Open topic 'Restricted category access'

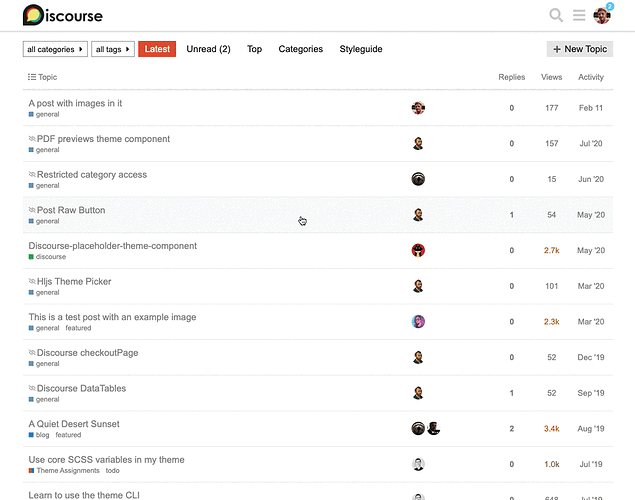92,174
